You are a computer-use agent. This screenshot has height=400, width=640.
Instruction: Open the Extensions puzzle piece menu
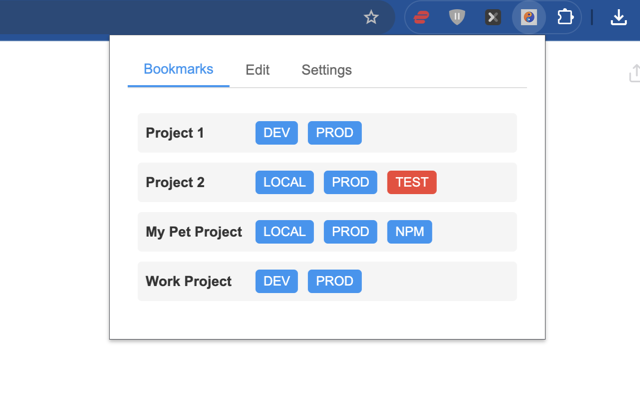pyautogui.click(x=565, y=17)
